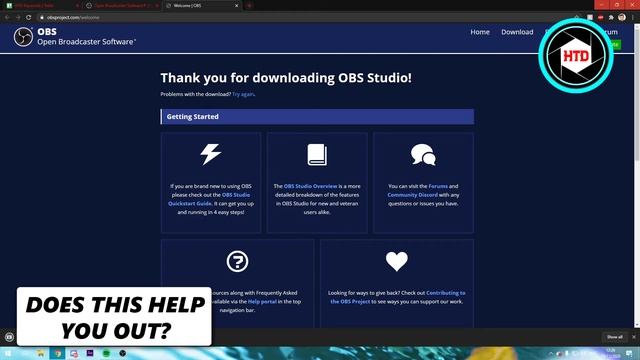Click the downloaded file icon in the downloads bar

click(x=9, y=337)
